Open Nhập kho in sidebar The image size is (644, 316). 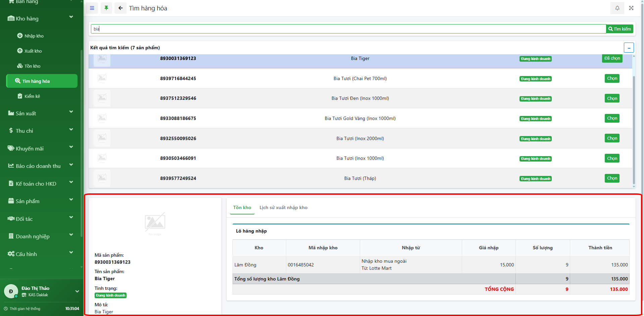[x=34, y=36]
